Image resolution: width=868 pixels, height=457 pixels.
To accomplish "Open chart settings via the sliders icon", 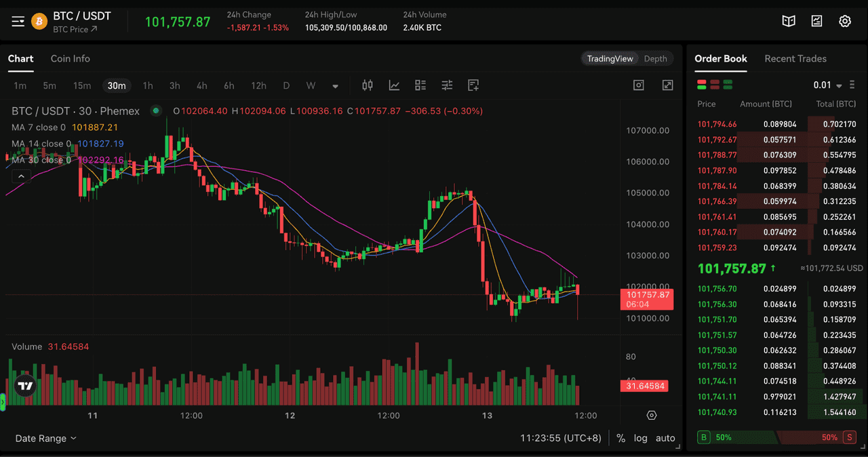I will pos(447,85).
